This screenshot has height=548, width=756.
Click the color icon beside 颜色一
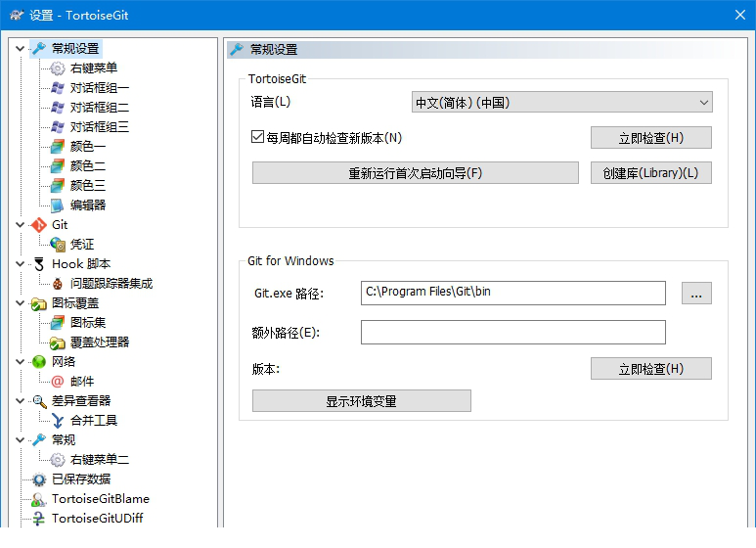[58, 146]
